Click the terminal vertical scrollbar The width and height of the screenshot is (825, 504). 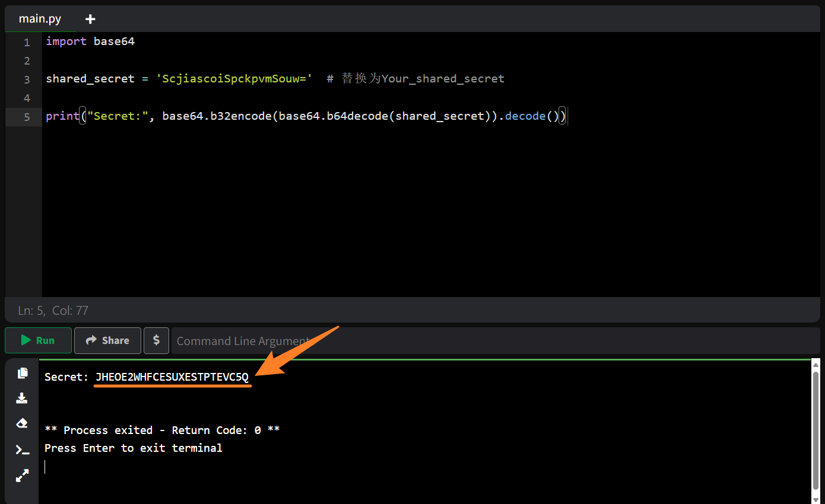[x=816, y=427]
